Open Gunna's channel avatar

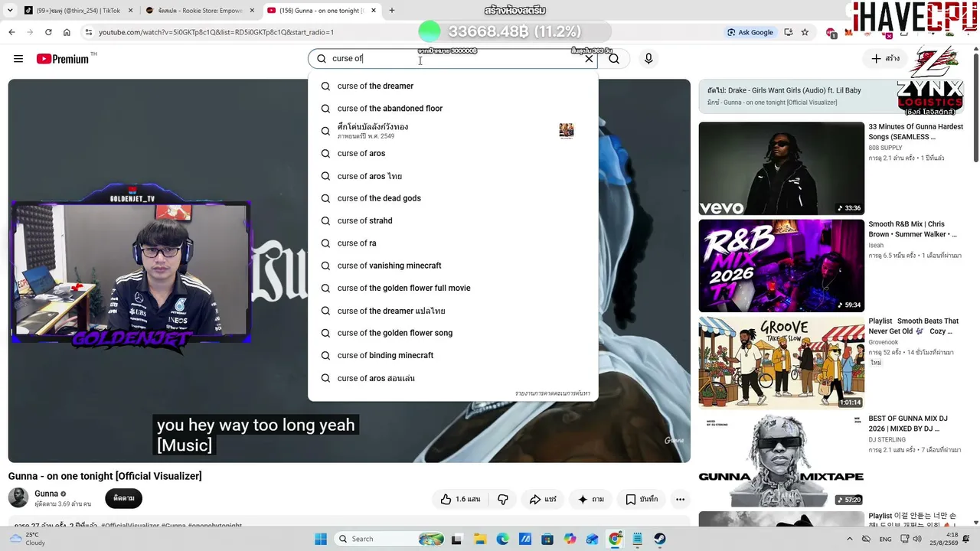tap(18, 497)
